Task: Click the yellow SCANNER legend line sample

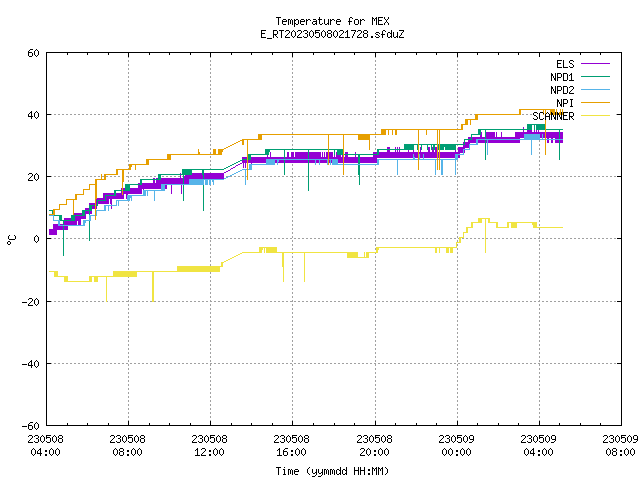Action: click(x=595, y=116)
